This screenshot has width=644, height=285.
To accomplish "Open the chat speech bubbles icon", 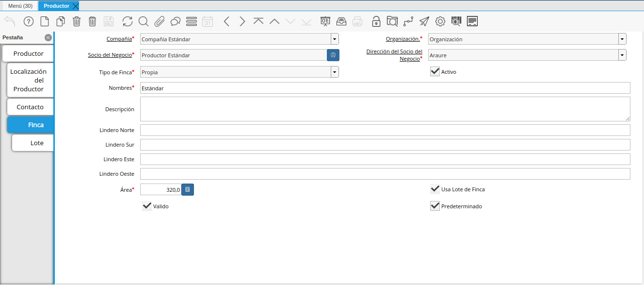I will pos(176,21).
